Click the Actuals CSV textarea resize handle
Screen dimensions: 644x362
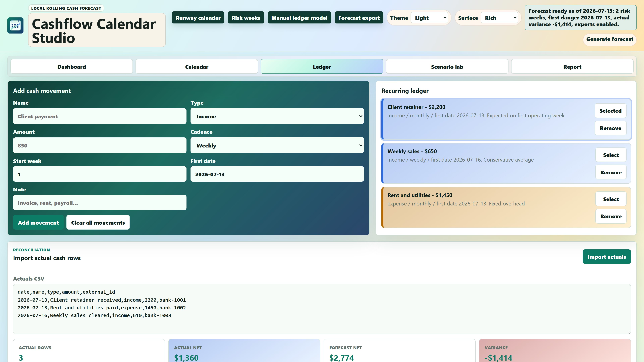pyautogui.click(x=629, y=332)
